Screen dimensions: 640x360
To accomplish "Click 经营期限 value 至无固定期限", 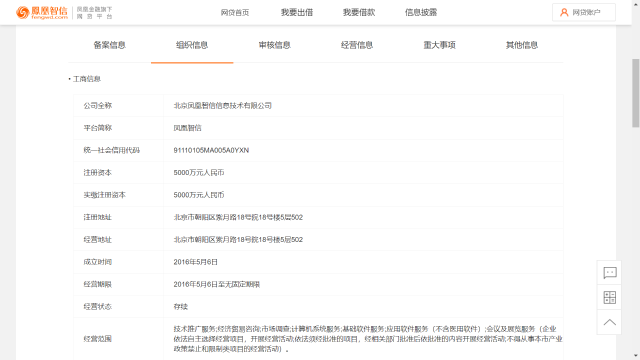I will (x=217, y=284).
